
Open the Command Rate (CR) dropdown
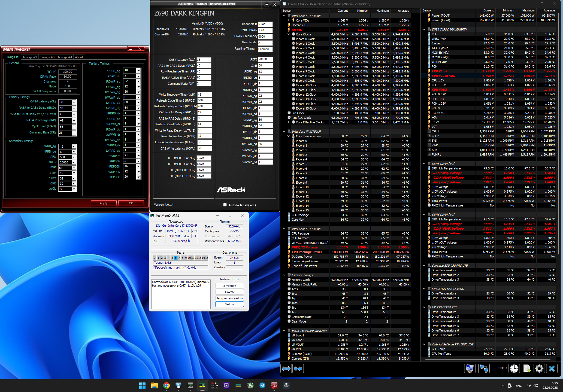coord(74,133)
